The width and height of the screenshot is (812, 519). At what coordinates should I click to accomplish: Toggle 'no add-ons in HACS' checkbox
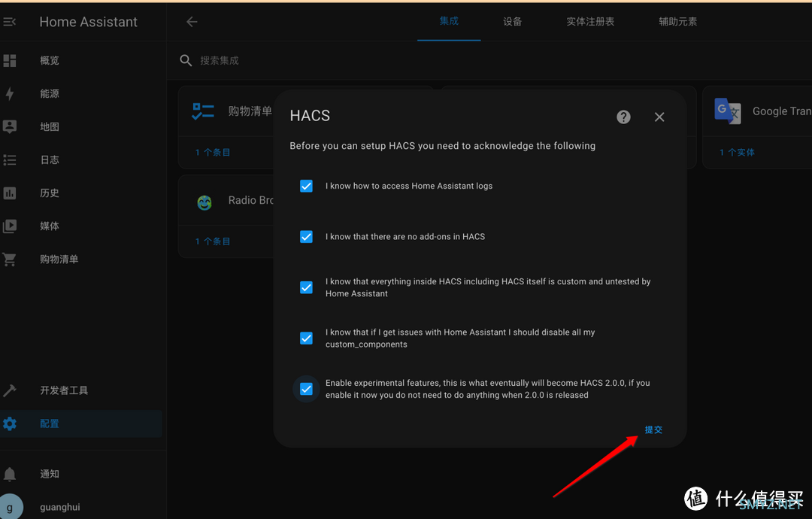[307, 237]
